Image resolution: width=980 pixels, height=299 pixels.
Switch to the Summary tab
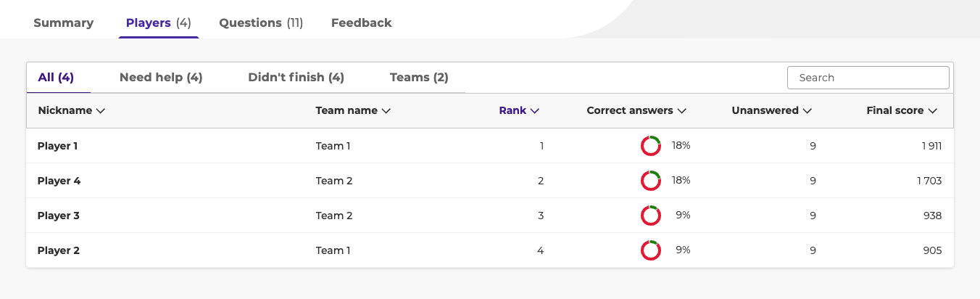pyautogui.click(x=64, y=22)
